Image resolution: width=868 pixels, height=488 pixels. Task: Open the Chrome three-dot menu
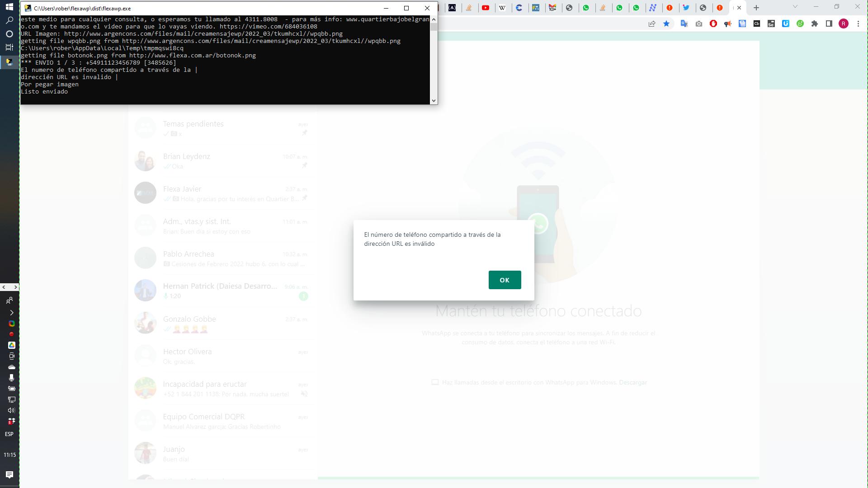click(858, 24)
